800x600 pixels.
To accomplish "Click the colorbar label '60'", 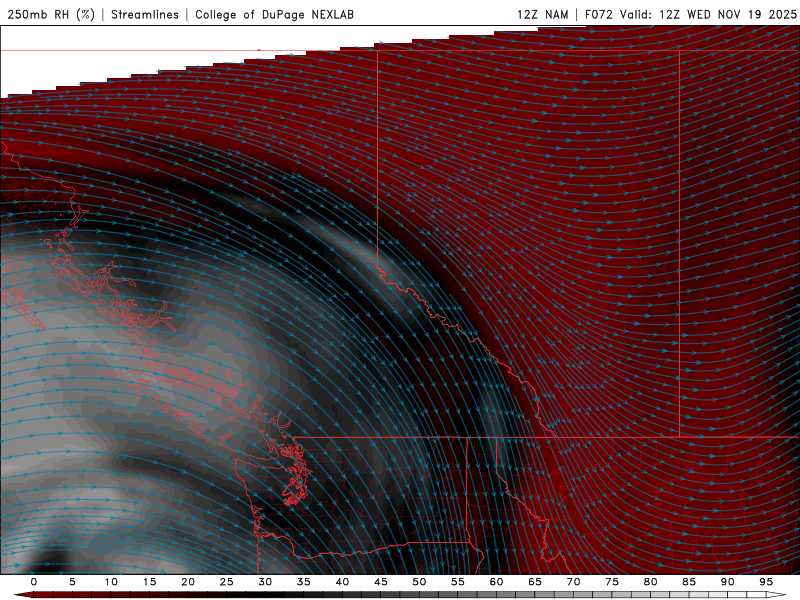I will [x=496, y=582].
